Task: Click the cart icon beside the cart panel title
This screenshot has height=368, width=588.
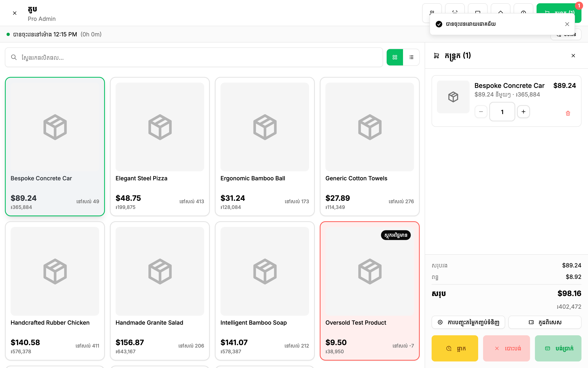Action: click(x=436, y=56)
